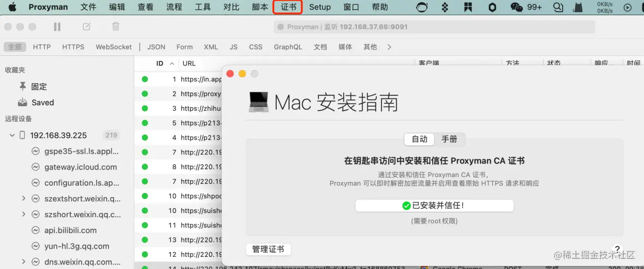This screenshot has width=644, height=269.
Task: Filter requests by HTTP
Action: pos(42,47)
